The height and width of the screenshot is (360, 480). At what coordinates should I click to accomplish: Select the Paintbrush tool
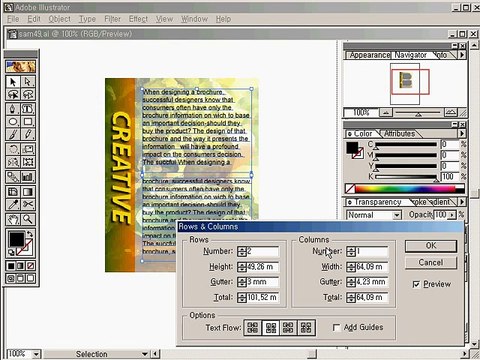tap(13, 134)
